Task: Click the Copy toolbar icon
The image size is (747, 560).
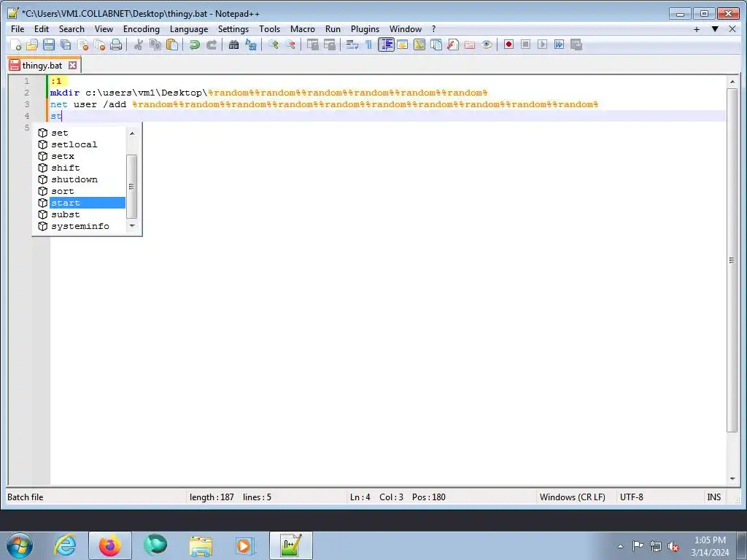Action: pyautogui.click(x=155, y=44)
